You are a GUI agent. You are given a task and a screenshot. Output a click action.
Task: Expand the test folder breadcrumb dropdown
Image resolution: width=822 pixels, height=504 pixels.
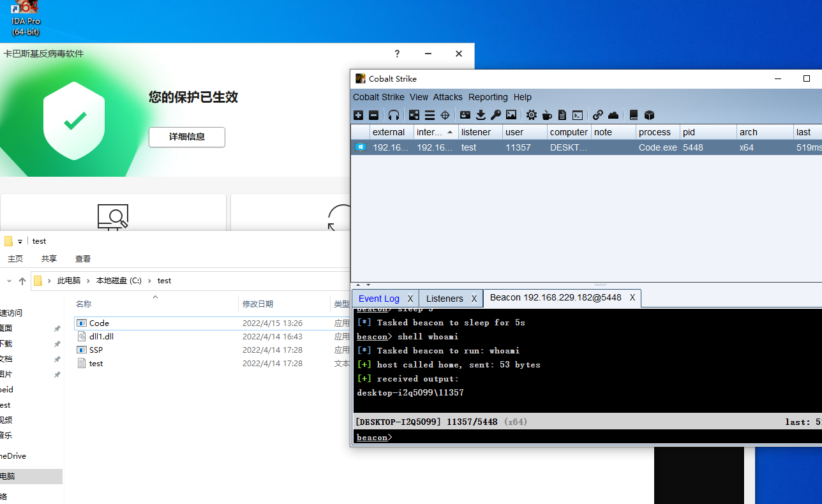(19, 241)
